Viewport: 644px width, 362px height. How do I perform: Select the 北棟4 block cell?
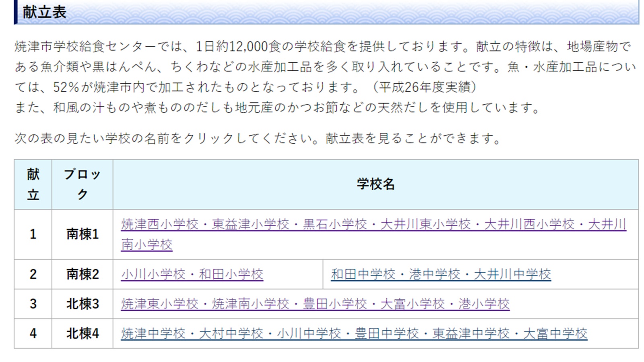(82, 334)
